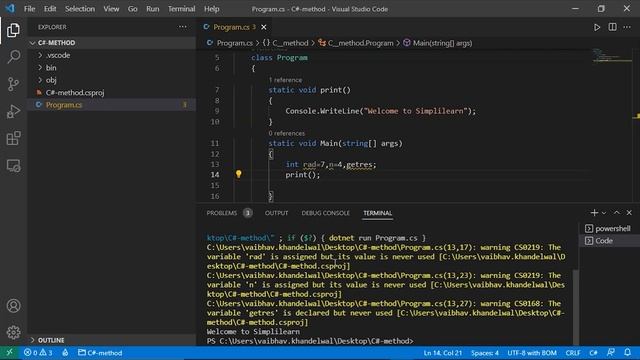Expand the OUTLINE section
Viewport: 640px width, 360px height.
[x=111, y=340]
